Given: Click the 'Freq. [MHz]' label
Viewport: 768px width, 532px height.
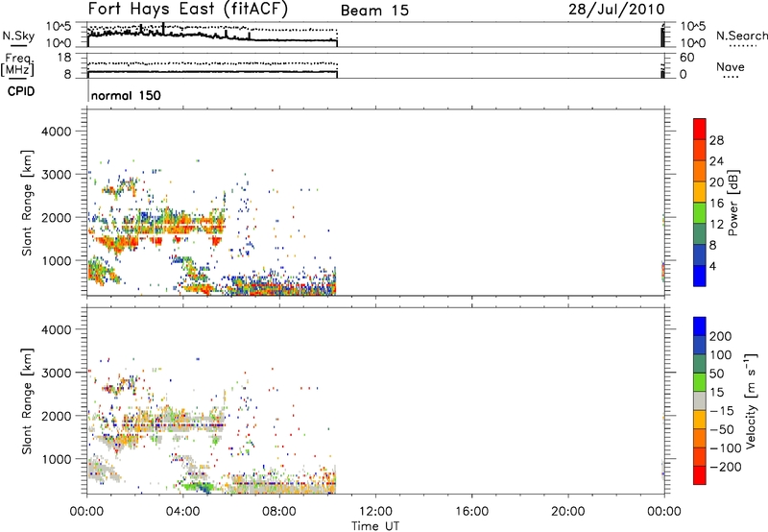Looking at the screenshot, I should point(18,64).
